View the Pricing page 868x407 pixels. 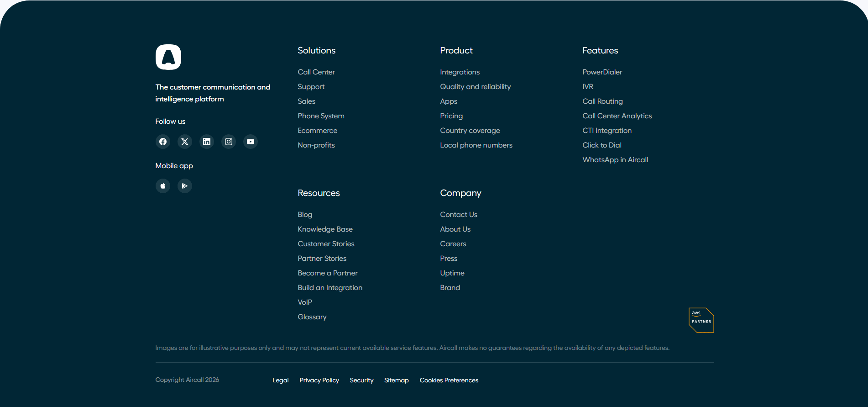click(x=451, y=116)
